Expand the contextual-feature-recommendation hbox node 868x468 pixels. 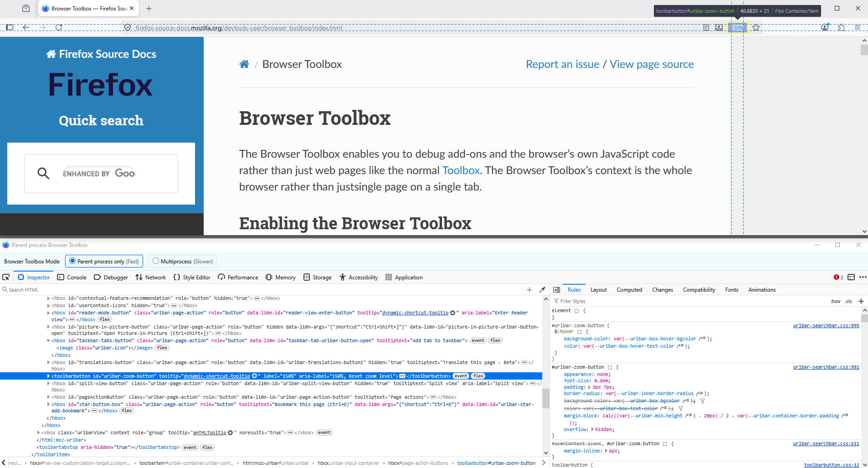click(x=49, y=298)
